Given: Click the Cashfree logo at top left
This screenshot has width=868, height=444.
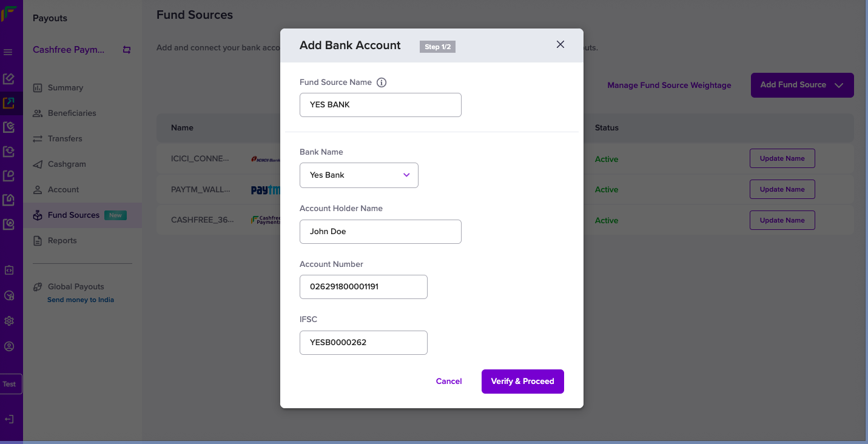Looking at the screenshot, I should click(9, 14).
